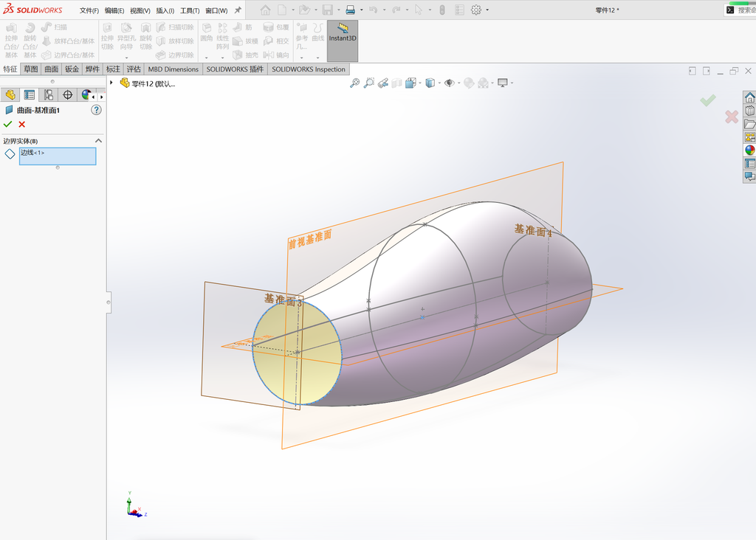Click the help question mark icon
Viewport: 756px width, 540px height.
(x=97, y=110)
